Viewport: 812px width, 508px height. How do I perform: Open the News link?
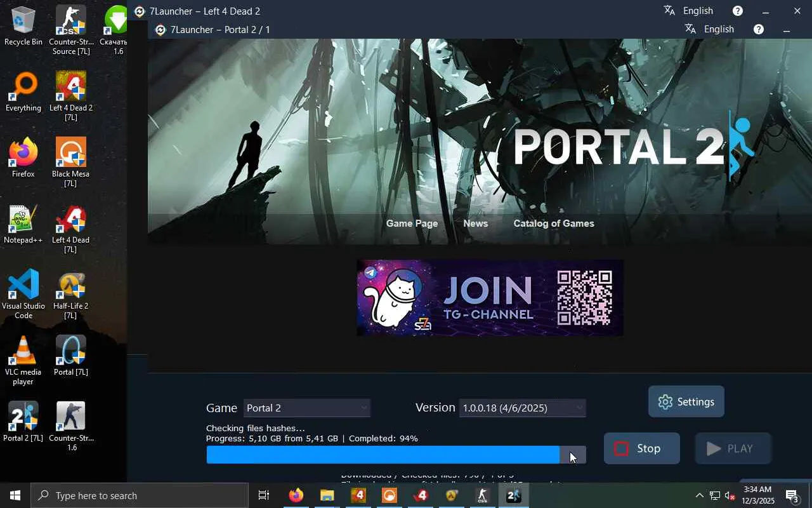(x=476, y=224)
